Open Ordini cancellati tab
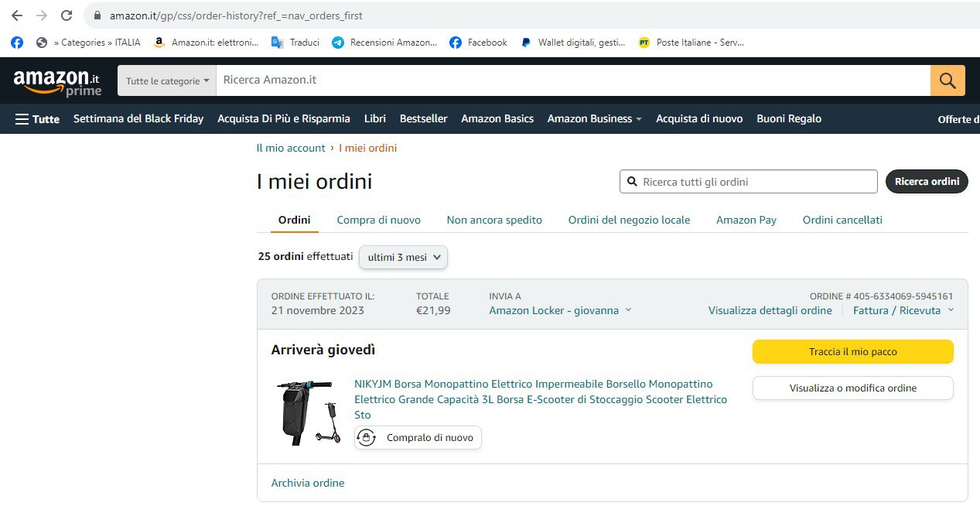Image resolution: width=980 pixels, height=506 pixels. pos(842,220)
